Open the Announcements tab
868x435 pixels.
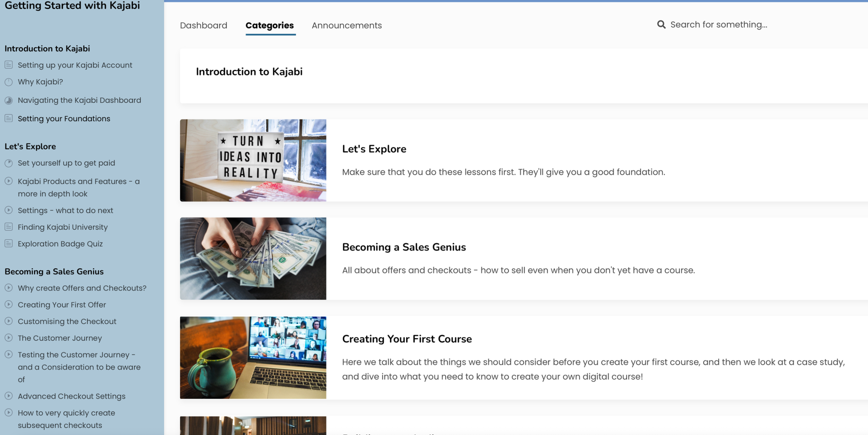pos(347,25)
